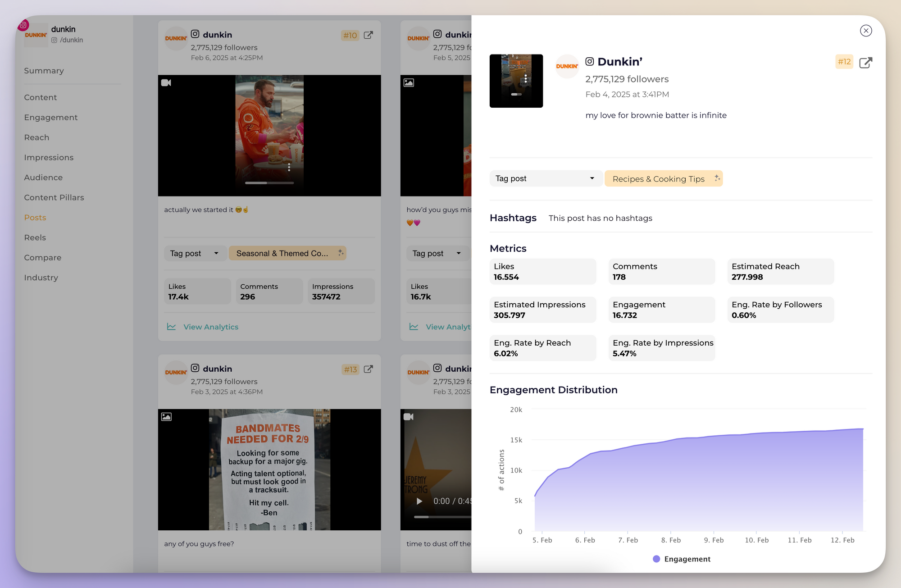Open the three-dot menu on Feb 6 video
Screen dimensions: 901x588
[289, 168]
